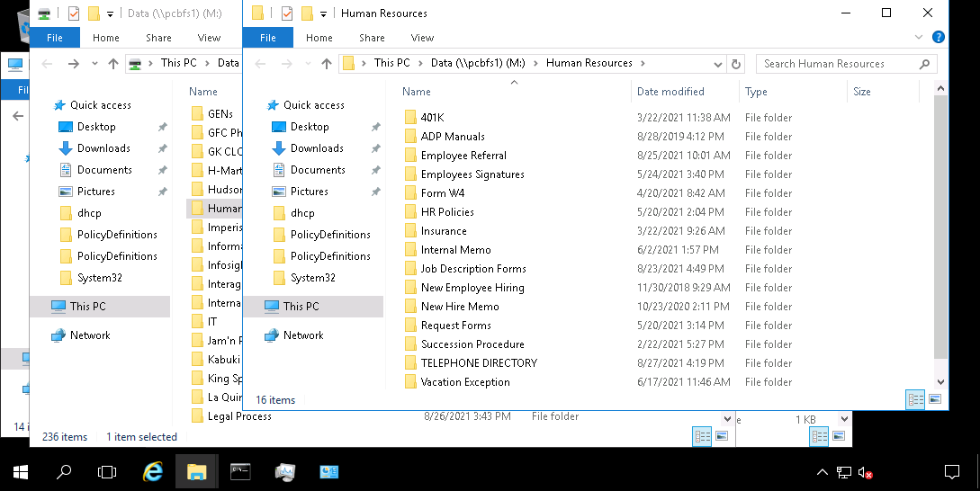Screen dimensions: 980x491
Task: Launch Internet Explorer from the taskbar
Action: [153, 471]
